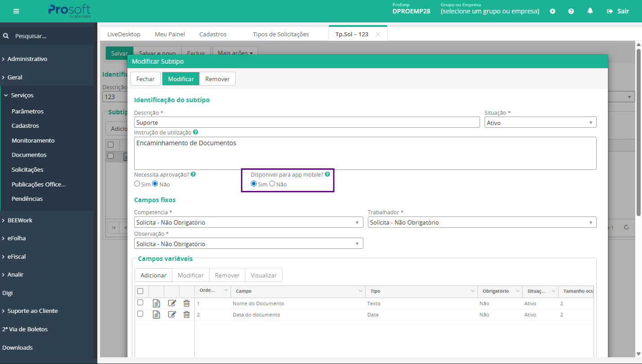Switch to the Meu Painel tab

[x=170, y=34]
